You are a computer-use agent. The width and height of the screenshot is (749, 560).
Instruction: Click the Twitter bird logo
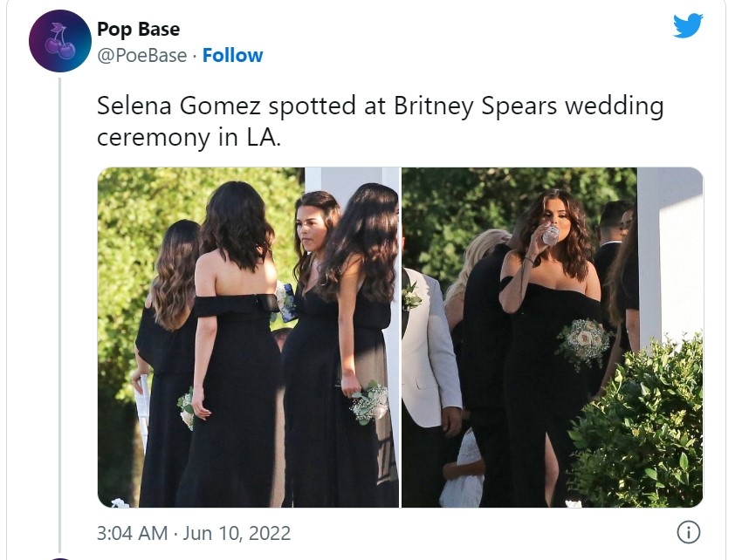688,26
